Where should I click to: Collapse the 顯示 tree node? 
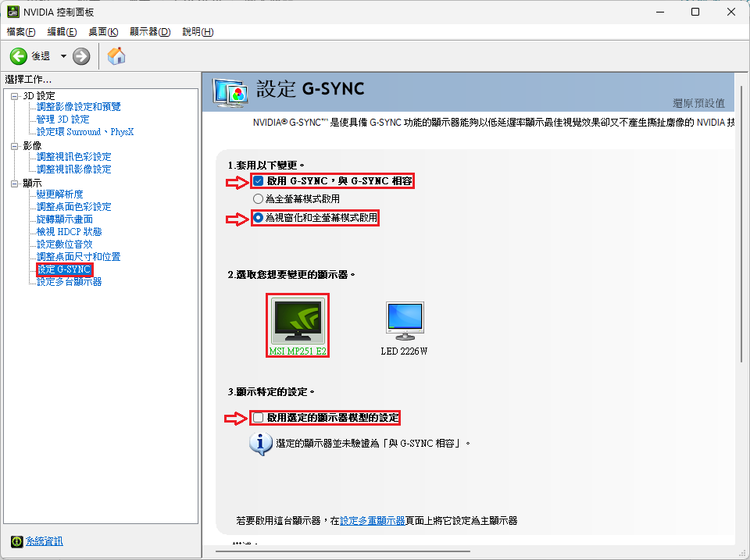pos(14,184)
